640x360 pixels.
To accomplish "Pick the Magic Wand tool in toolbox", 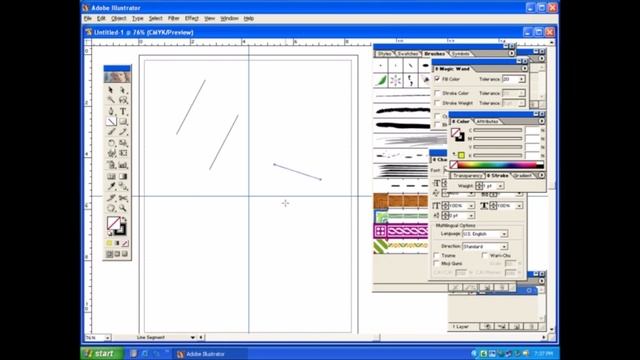I will tap(111, 100).
